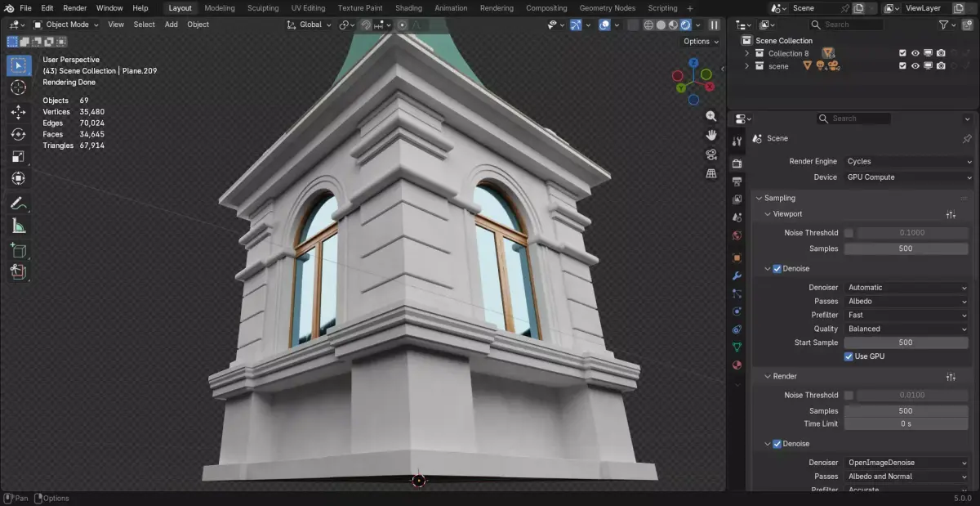
Task: Expand Collection 8 in outliner
Action: (x=746, y=53)
